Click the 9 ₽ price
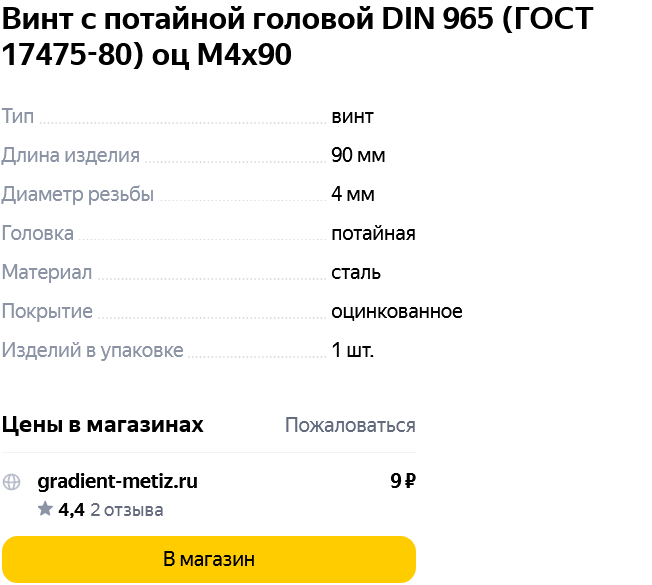This screenshot has width=652, height=585. click(x=403, y=481)
